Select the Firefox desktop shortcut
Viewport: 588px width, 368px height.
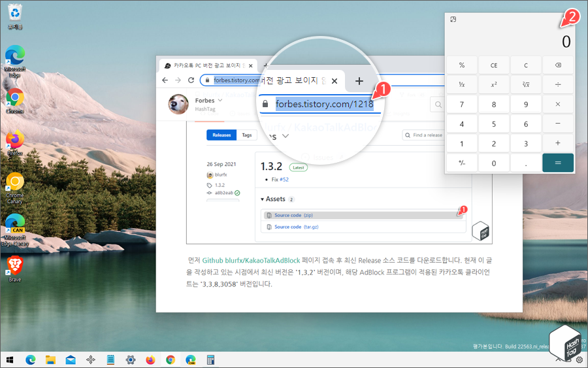pos(15,143)
